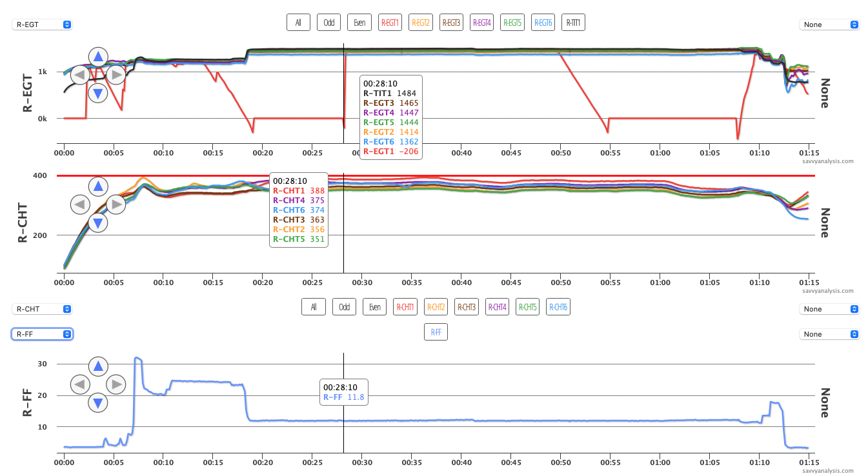868x476 pixels.
Task: Click the R-FF vertical axis title
Action: click(28, 403)
